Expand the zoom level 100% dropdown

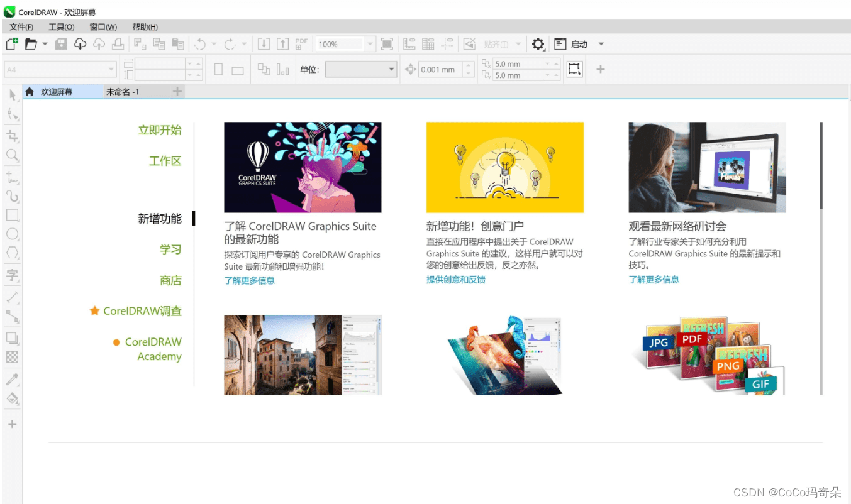pos(370,44)
